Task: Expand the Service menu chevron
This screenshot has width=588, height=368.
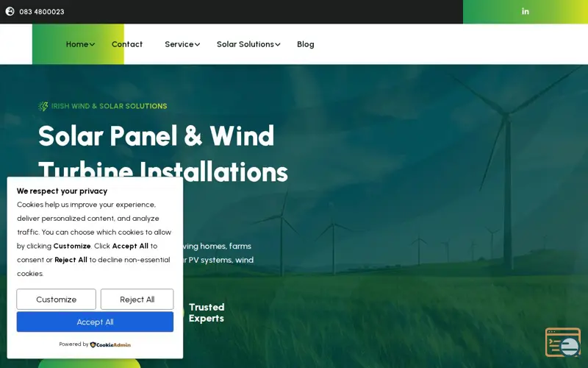Action: click(x=197, y=44)
